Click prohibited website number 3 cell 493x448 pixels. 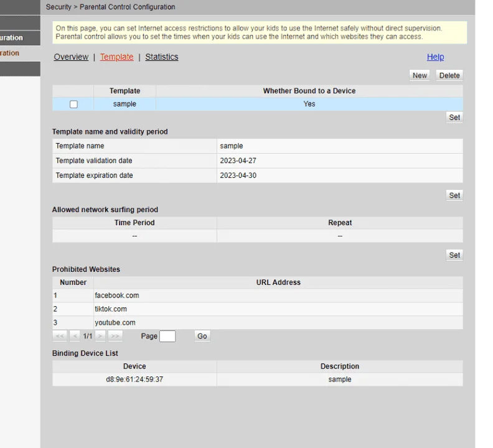point(73,322)
